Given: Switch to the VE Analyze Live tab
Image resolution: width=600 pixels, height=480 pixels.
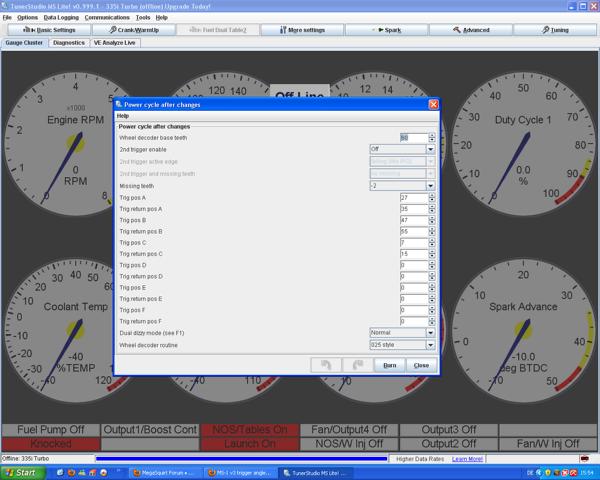Looking at the screenshot, I should click(115, 43).
